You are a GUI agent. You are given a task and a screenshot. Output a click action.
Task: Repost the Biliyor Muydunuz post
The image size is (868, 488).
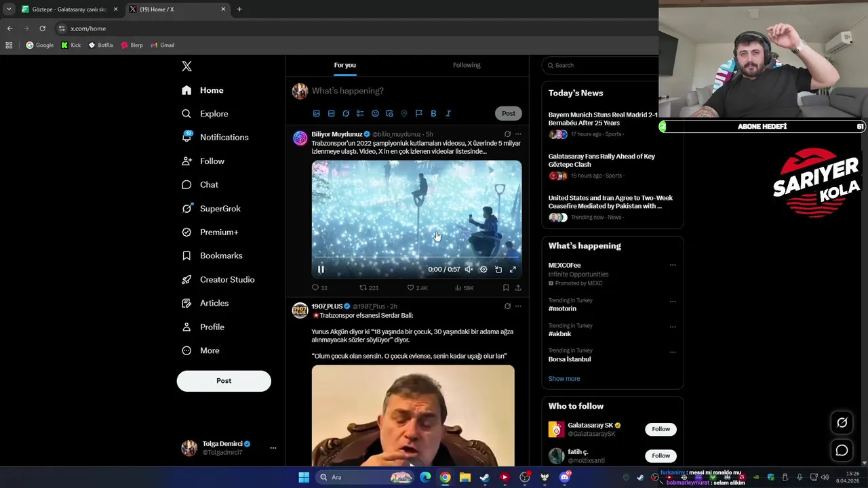369,288
